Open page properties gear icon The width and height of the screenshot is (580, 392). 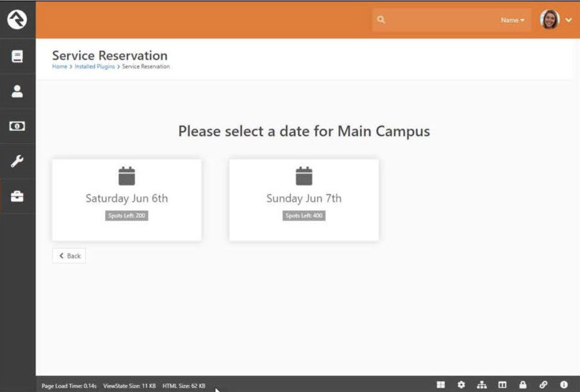(461, 385)
